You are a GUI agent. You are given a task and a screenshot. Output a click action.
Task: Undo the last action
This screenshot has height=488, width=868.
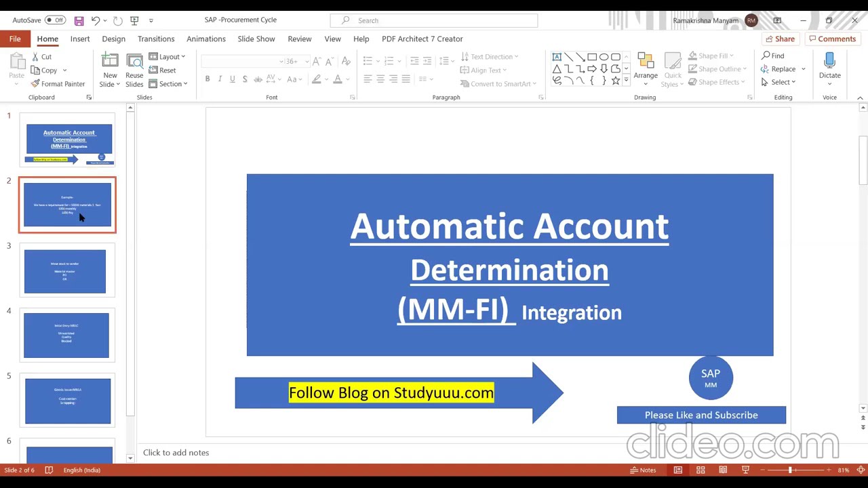[x=96, y=20]
